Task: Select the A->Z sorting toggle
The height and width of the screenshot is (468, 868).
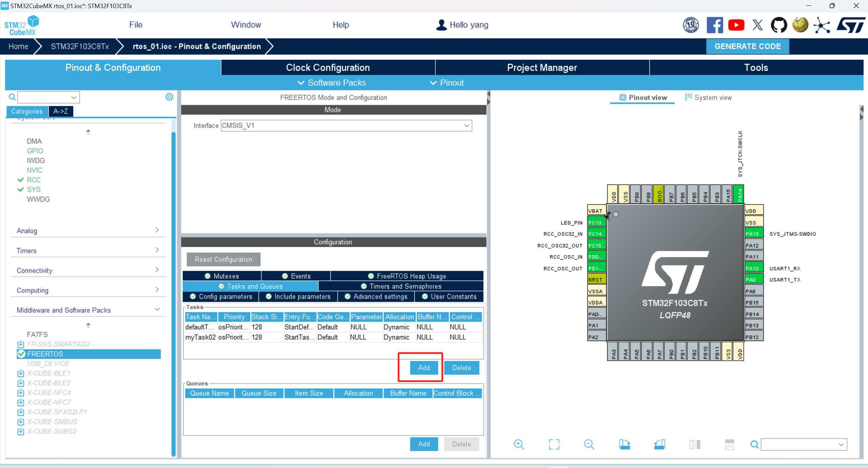Action: pyautogui.click(x=60, y=111)
